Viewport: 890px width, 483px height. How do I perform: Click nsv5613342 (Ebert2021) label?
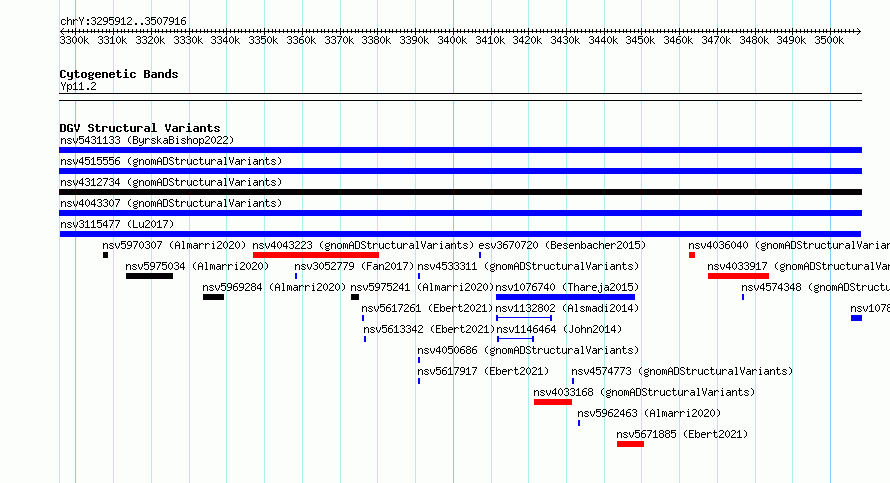coord(429,329)
